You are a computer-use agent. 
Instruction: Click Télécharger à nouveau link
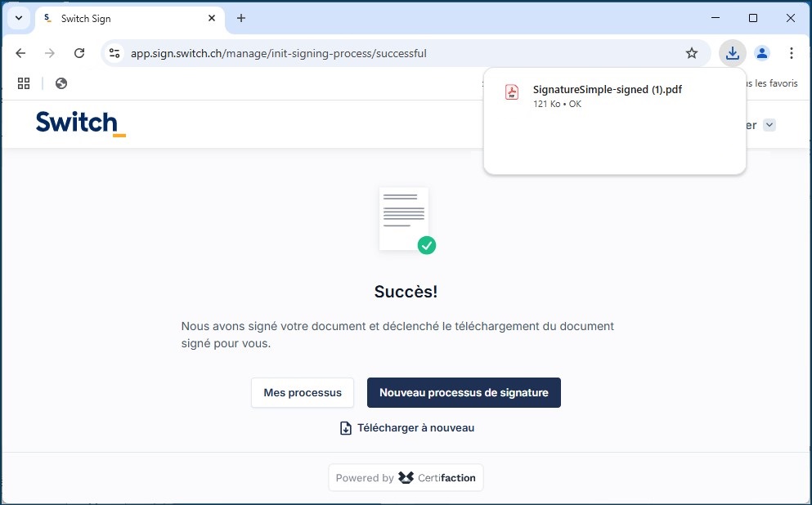point(407,428)
